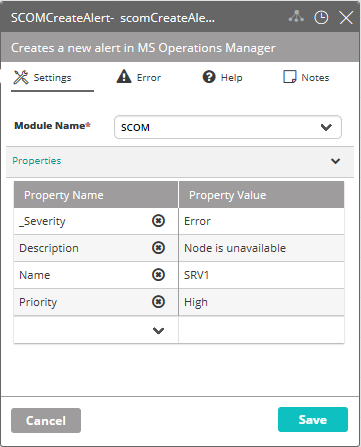Click the Save button
361x447 pixels.
[313, 419]
